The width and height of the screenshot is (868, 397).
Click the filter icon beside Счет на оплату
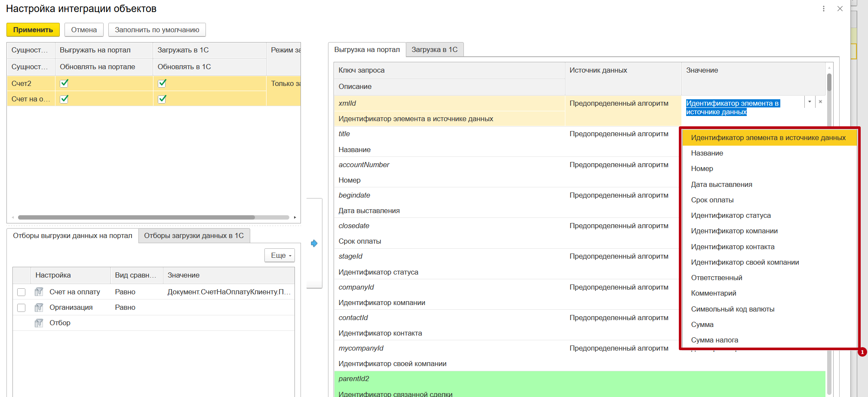[39, 292]
